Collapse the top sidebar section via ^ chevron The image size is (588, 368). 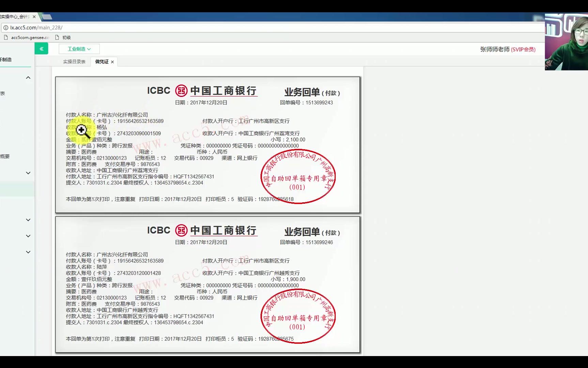coord(28,77)
